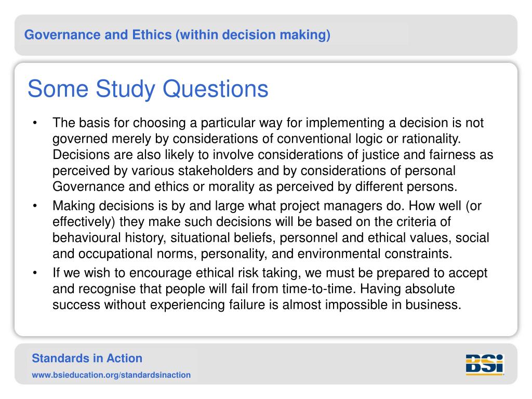Click the third bullet point marker
The height and width of the screenshot is (399, 532).
[x=35, y=273]
